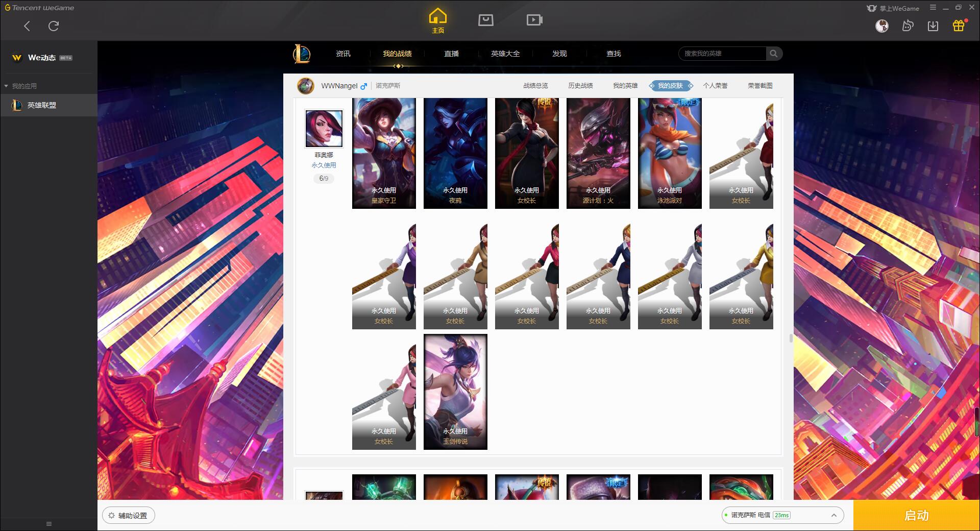This screenshot has width=980, height=531.
Task: Open the 查找 tab
Action: pos(614,54)
